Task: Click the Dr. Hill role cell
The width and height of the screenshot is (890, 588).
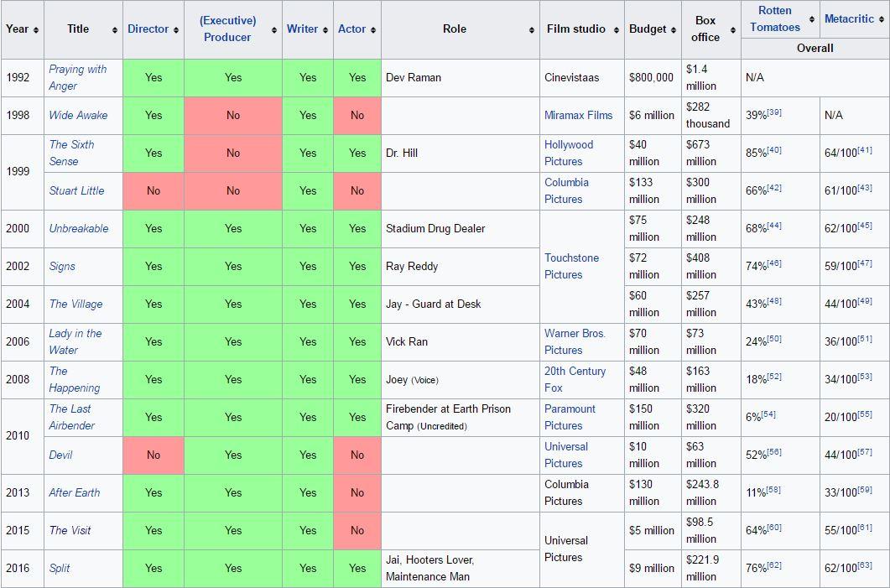Action: 461,154
